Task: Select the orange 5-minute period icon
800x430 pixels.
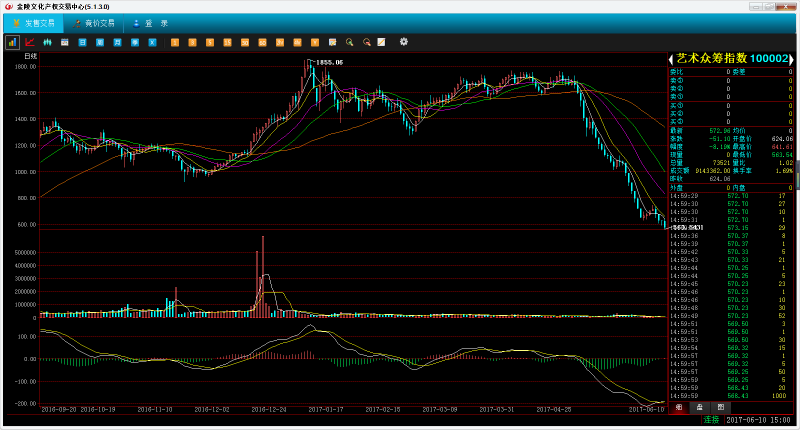Action: (x=210, y=42)
